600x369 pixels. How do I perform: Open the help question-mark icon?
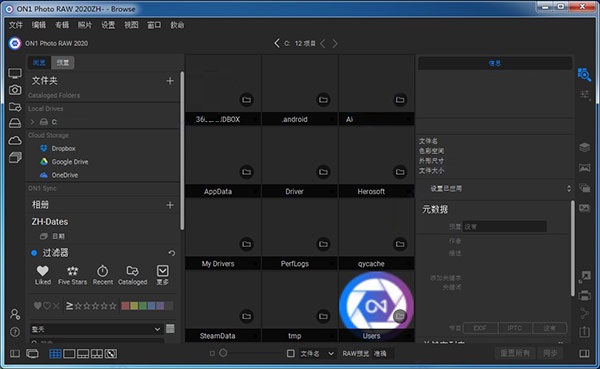[x=15, y=332]
